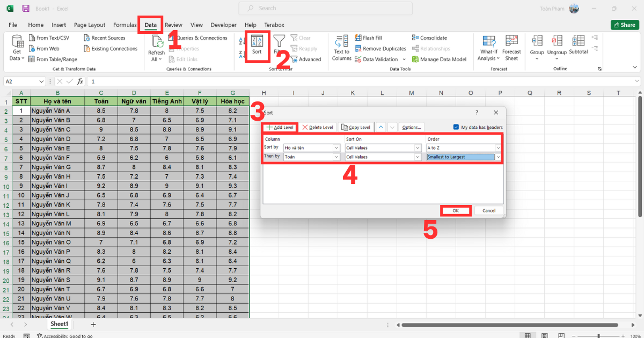This screenshot has width=644, height=338.
Task: Cancel the Sort dialog
Action: [x=489, y=210]
